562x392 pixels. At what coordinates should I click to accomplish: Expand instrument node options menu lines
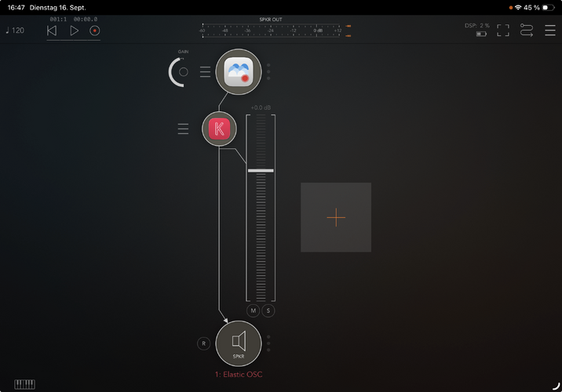205,71
